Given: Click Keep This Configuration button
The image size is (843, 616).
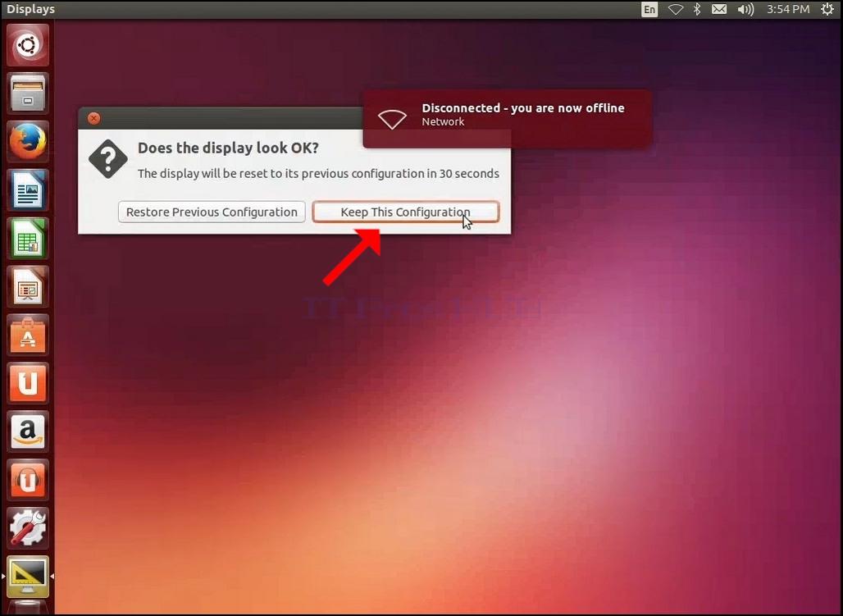Looking at the screenshot, I should pos(406,212).
